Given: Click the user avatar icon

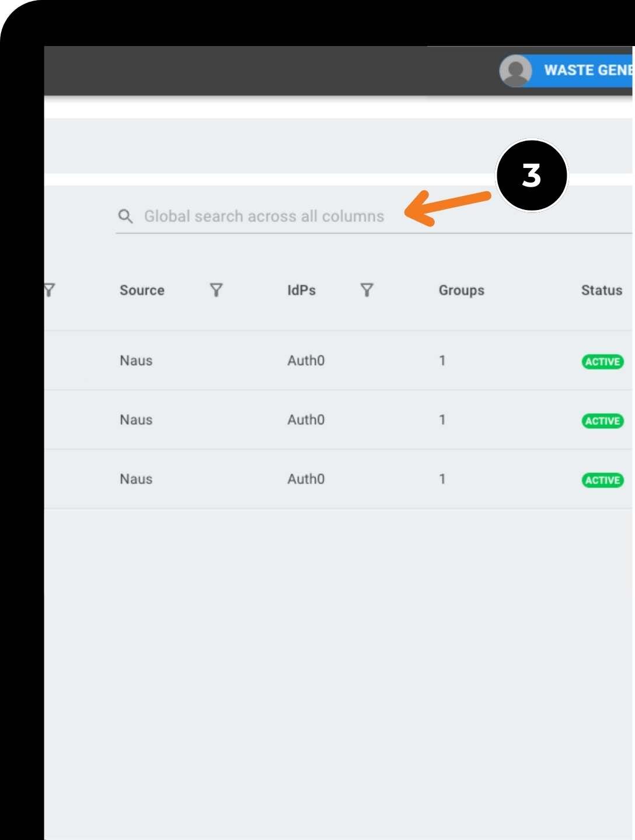Looking at the screenshot, I should pos(515,71).
